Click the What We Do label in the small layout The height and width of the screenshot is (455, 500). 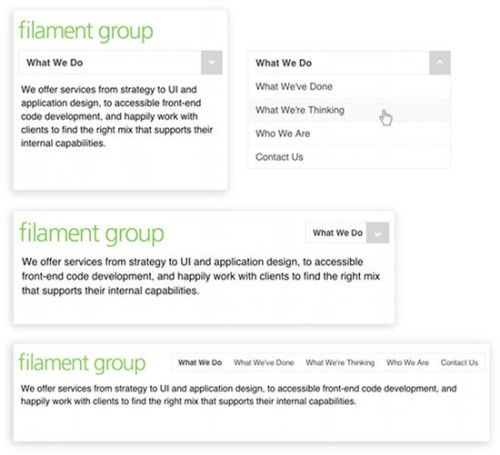pyautogui.click(x=55, y=63)
